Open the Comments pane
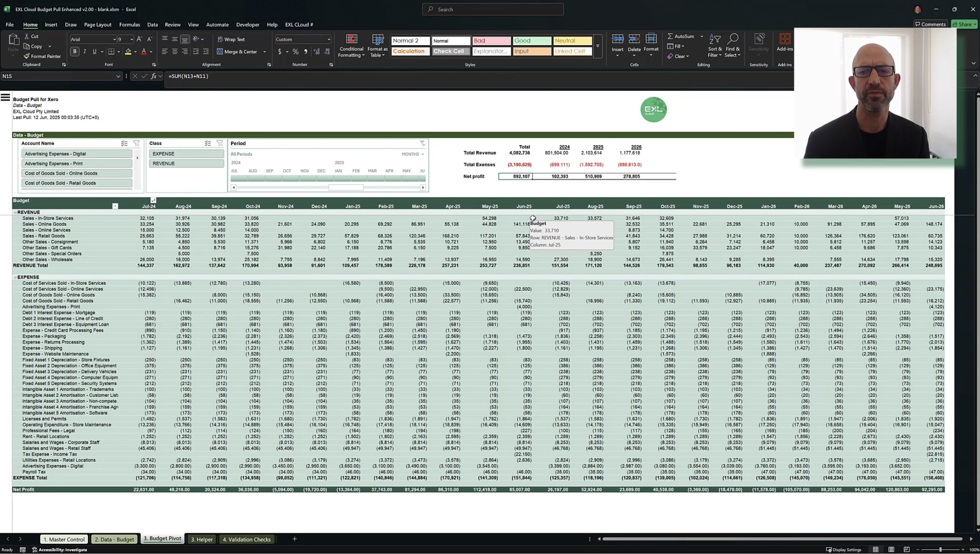The width and height of the screenshot is (980, 554). click(930, 24)
